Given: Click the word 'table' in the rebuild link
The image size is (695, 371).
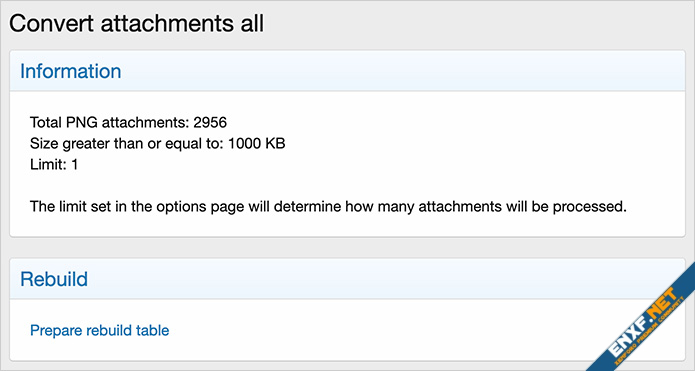Looking at the screenshot, I should tap(152, 330).
